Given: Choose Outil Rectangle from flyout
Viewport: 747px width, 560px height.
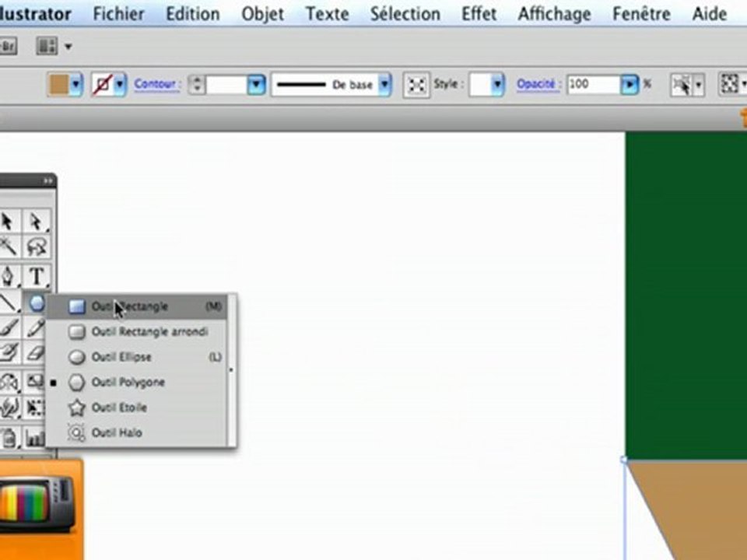Looking at the screenshot, I should pyautogui.click(x=136, y=306).
